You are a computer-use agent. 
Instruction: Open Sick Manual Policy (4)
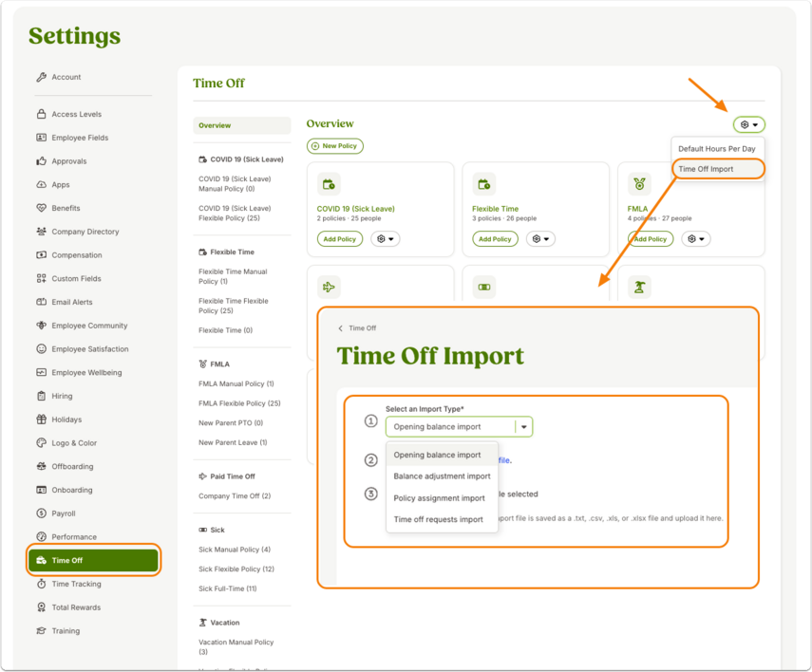pyautogui.click(x=235, y=550)
